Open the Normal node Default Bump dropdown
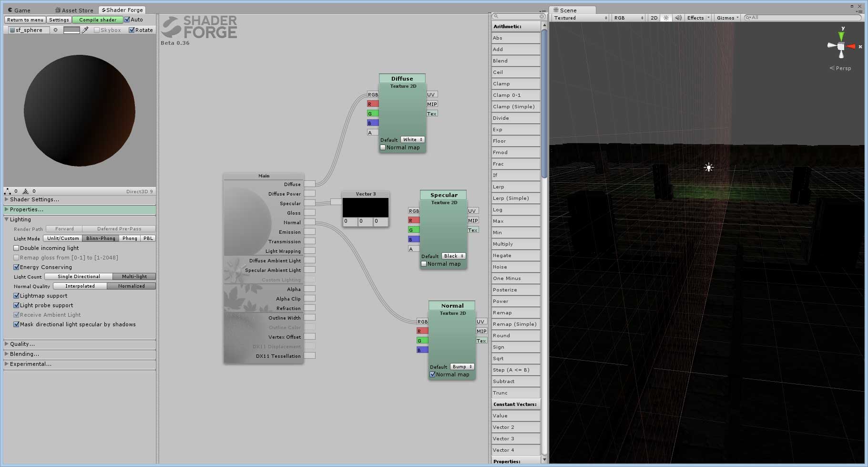 (462, 367)
